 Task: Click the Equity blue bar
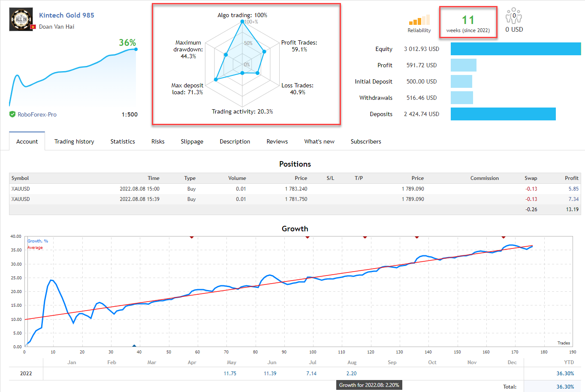click(x=516, y=49)
